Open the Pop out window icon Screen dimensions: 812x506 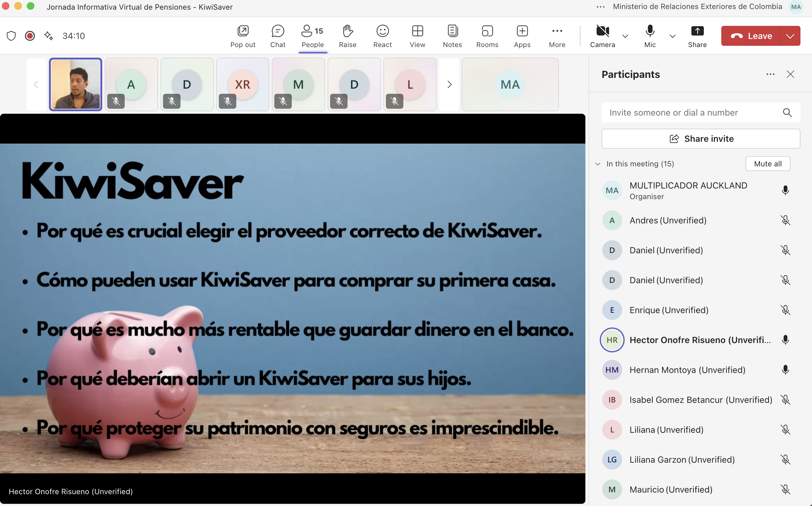tap(243, 36)
